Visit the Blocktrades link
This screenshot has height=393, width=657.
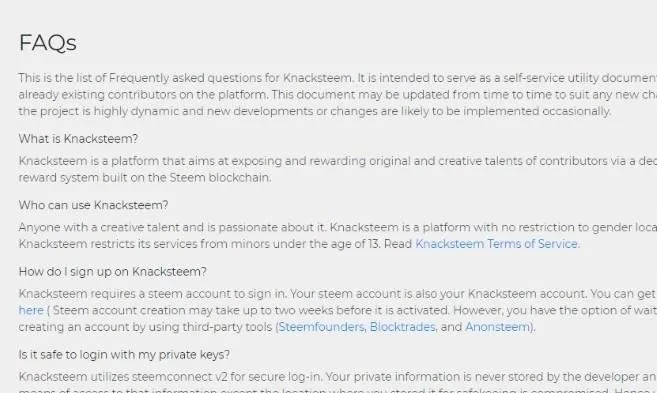[x=402, y=327]
